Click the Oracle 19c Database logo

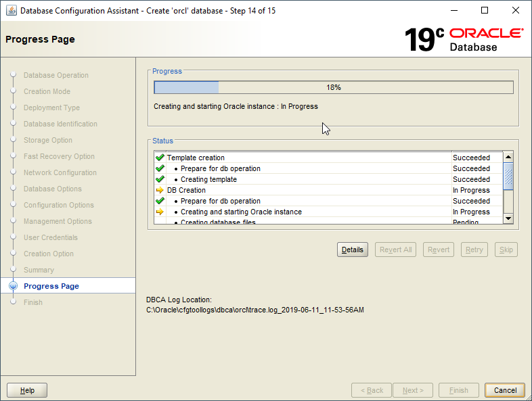click(x=464, y=40)
